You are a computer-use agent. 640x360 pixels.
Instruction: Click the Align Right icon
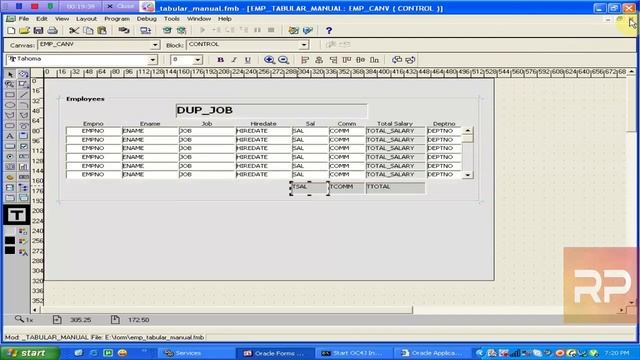point(333,60)
